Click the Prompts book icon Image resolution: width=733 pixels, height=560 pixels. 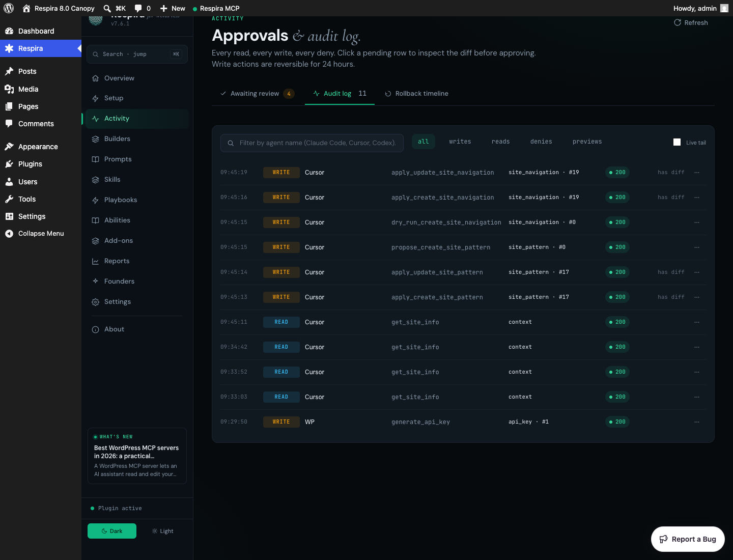tap(95, 159)
